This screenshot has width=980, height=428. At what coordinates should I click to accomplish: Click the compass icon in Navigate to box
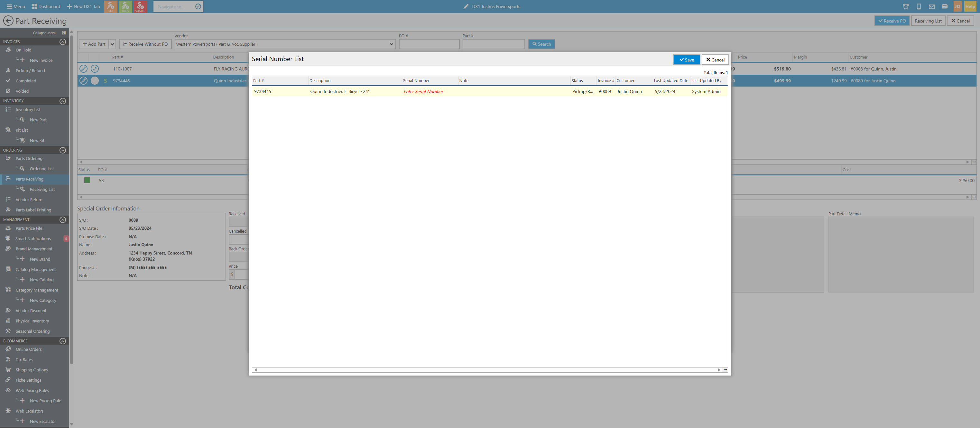tap(198, 6)
